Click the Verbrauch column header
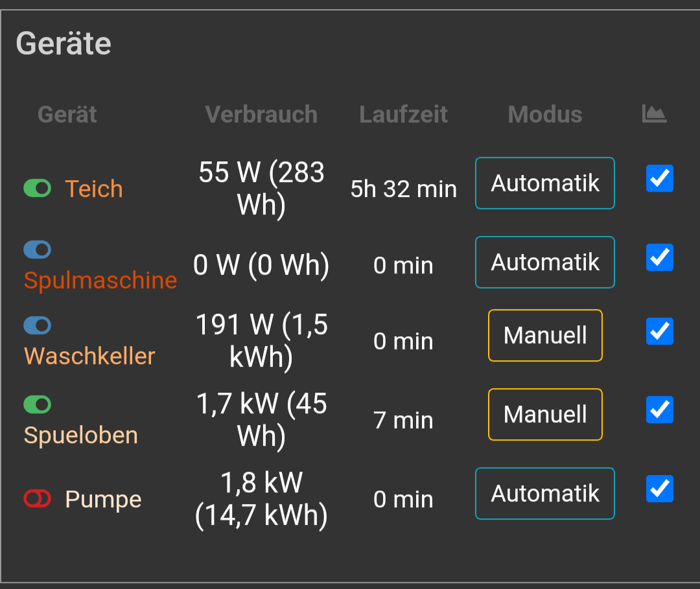 coord(261,115)
